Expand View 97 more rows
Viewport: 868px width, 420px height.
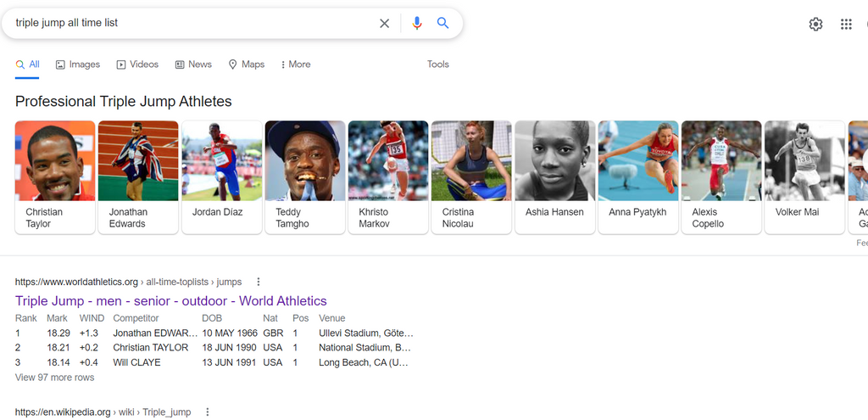tap(55, 378)
